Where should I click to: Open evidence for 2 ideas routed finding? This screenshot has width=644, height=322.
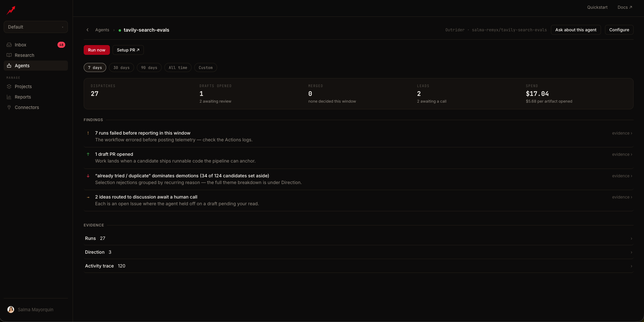(622, 197)
